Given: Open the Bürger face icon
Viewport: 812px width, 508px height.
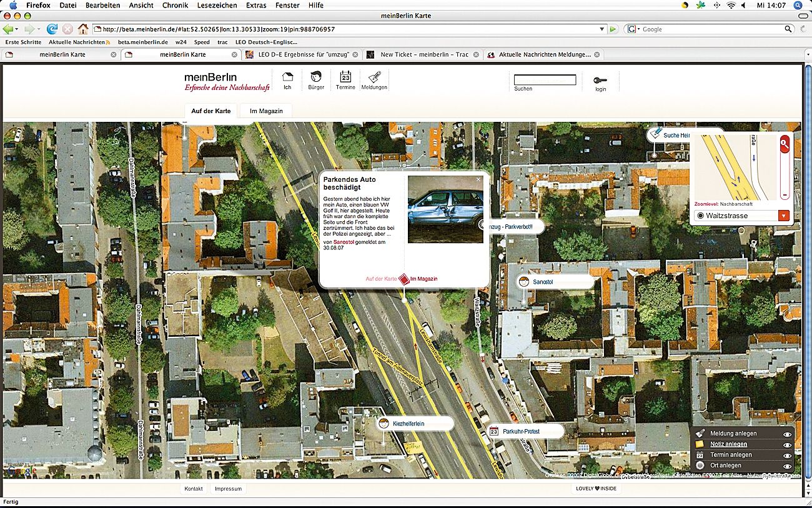Looking at the screenshot, I should [316, 77].
